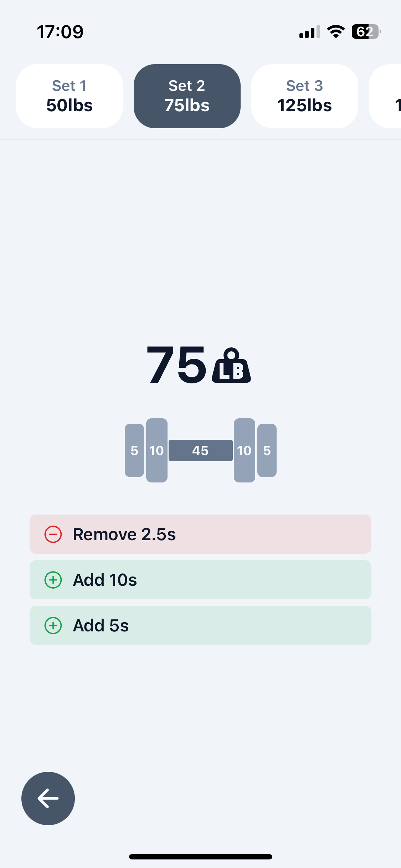Select the Set 1 50lbs tab
401x868 pixels.
(x=69, y=95)
